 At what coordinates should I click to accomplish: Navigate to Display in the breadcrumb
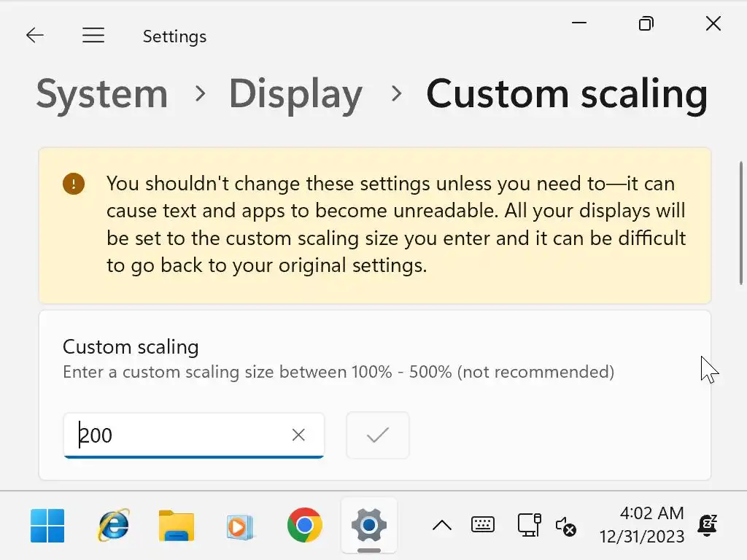coord(295,94)
